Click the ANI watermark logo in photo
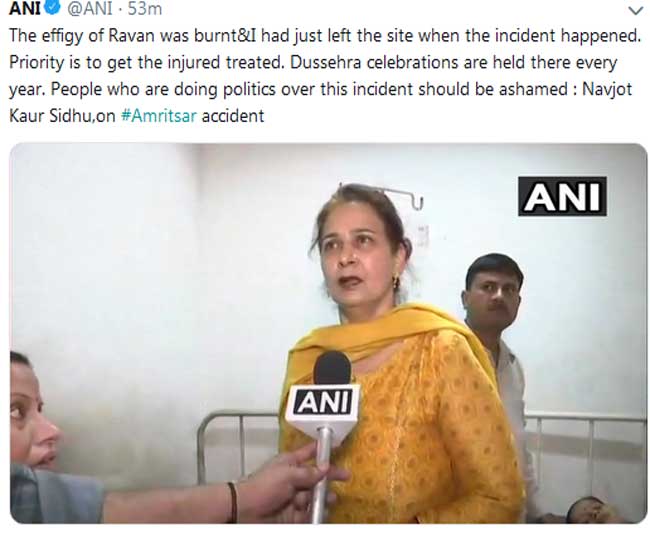 pyautogui.click(x=562, y=196)
